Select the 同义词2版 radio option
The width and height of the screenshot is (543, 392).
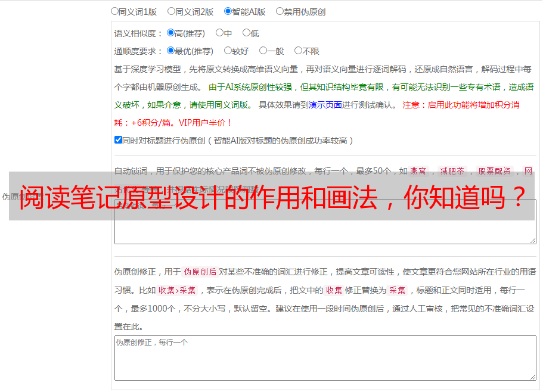[171, 11]
